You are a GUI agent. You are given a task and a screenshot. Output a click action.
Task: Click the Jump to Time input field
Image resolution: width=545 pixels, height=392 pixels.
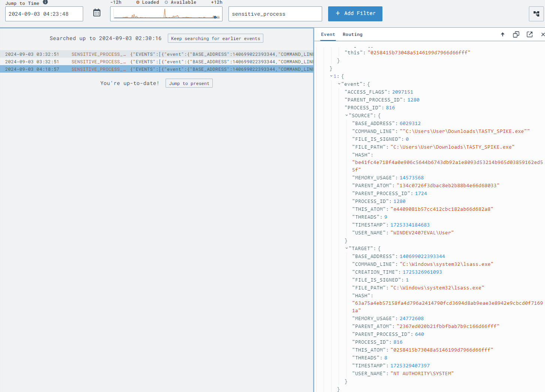[x=44, y=14]
